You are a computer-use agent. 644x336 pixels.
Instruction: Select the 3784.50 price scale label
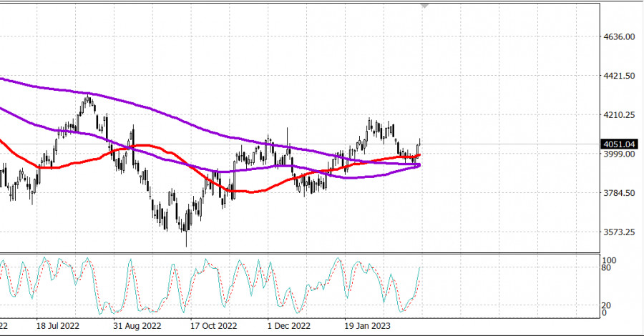click(x=620, y=193)
